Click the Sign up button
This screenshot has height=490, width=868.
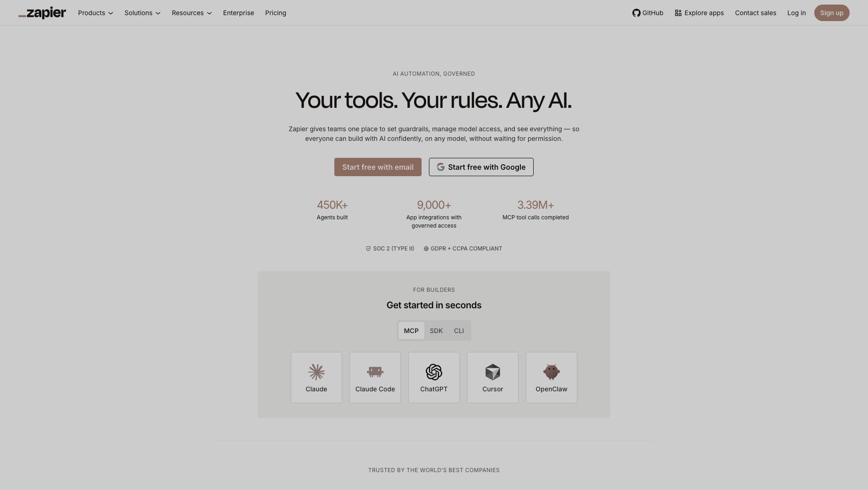(x=832, y=13)
